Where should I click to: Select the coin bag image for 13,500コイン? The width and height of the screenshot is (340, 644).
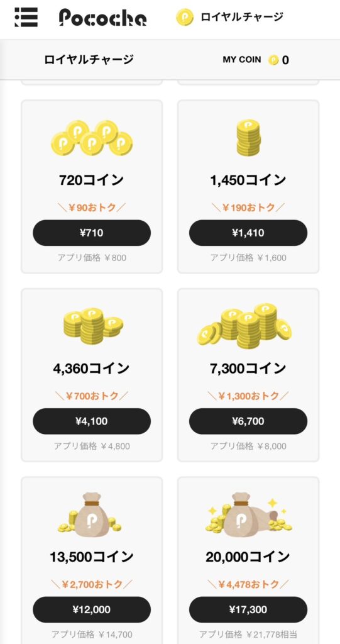pyautogui.click(x=90, y=514)
